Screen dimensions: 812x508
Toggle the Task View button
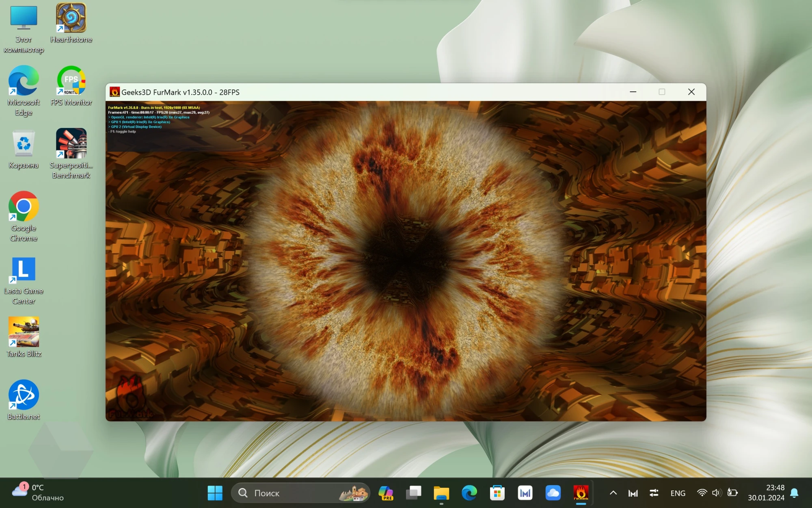413,493
